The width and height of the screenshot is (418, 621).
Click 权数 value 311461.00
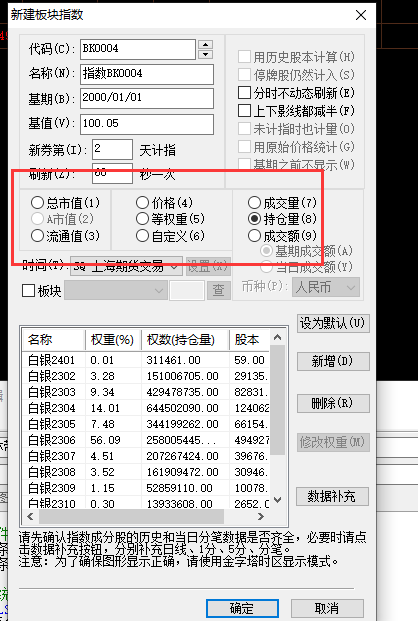pos(174,360)
